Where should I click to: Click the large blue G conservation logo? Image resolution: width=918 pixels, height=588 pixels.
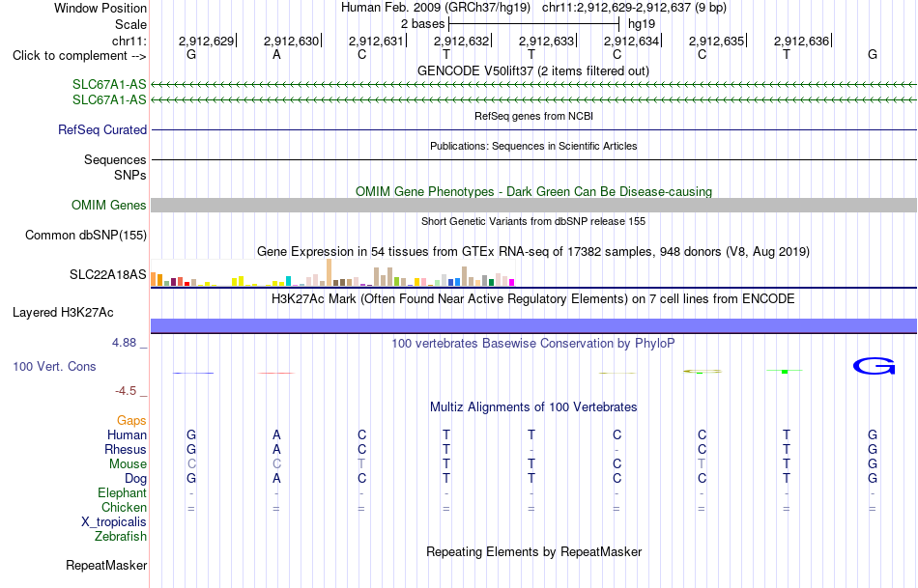click(x=874, y=366)
